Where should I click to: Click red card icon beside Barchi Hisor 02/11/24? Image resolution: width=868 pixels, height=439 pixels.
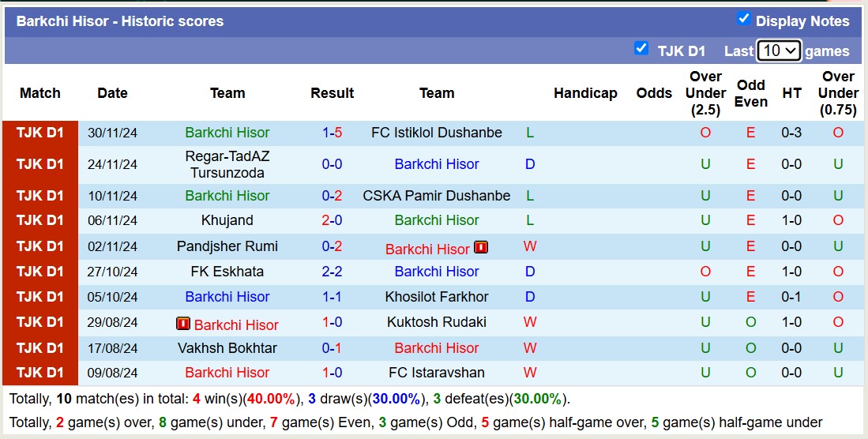coord(481,247)
